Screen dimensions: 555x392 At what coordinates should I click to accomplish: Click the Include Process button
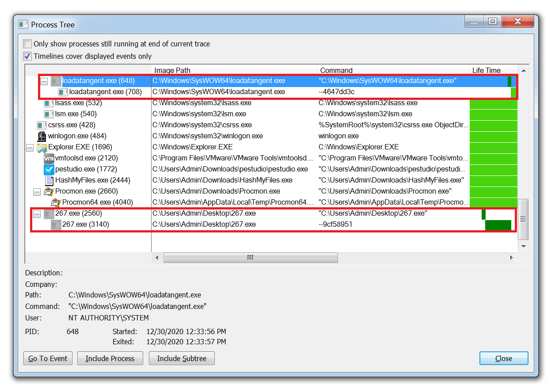tap(110, 358)
